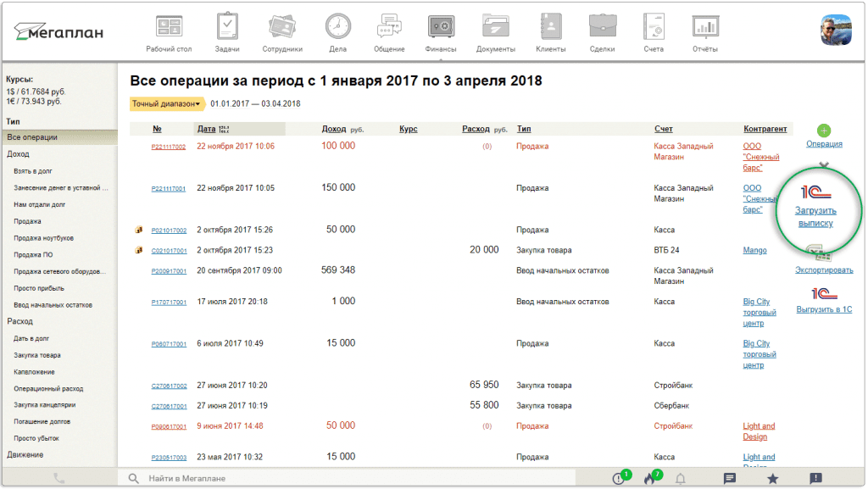Open operation P090617001
This screenshot has height=489, width=868.
point(169,427)
